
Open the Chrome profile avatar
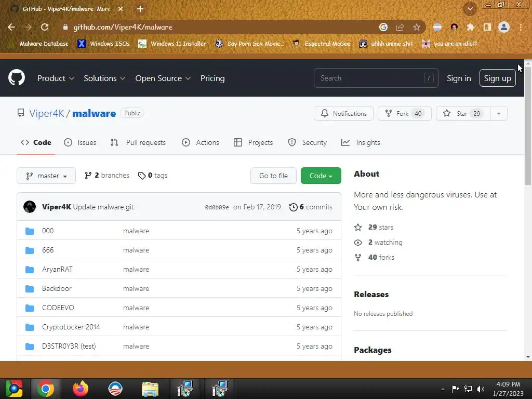[504, 27]
